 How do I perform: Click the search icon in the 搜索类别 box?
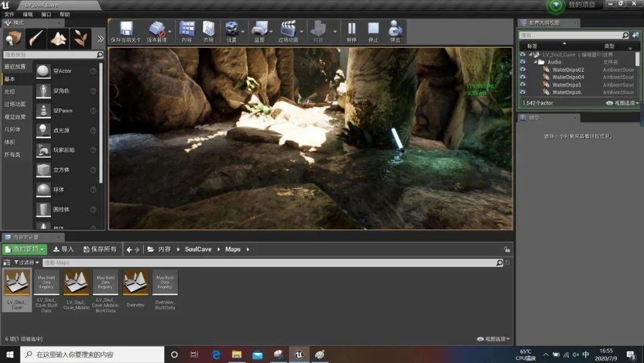[100, 55]
